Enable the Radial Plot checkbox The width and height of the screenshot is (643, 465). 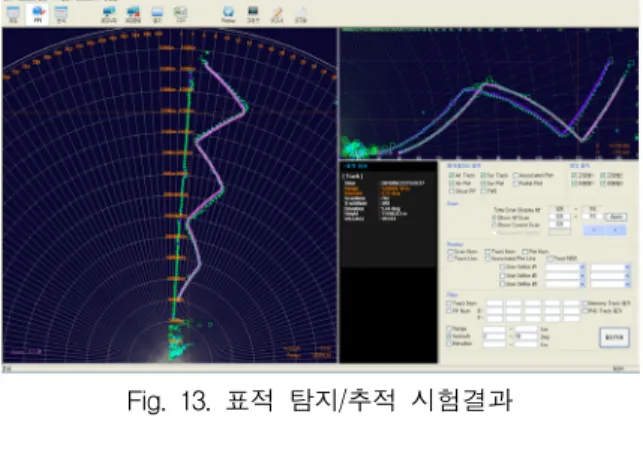[x=515, y=183]
